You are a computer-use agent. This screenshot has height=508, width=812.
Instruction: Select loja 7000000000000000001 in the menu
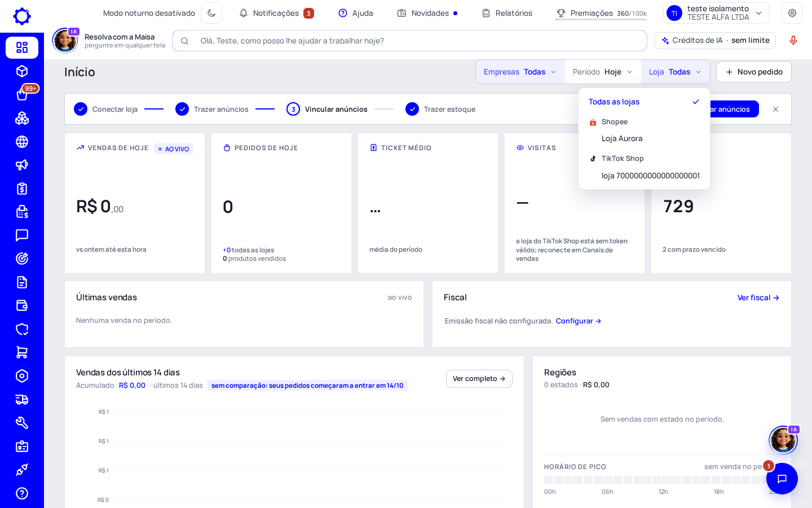coord(644,176)
